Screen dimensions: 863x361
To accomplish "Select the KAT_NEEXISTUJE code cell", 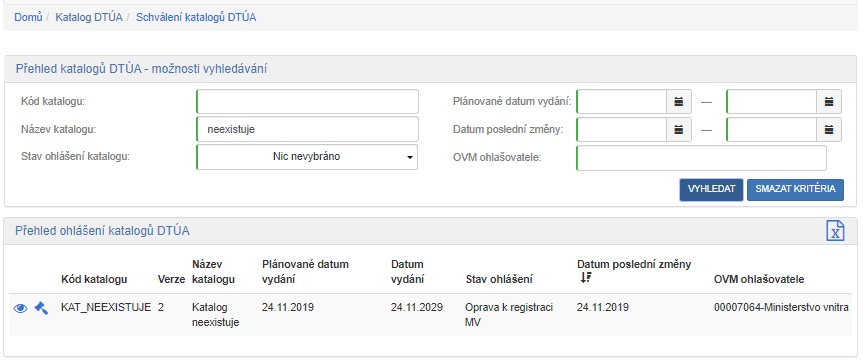I will pos(106,308).
